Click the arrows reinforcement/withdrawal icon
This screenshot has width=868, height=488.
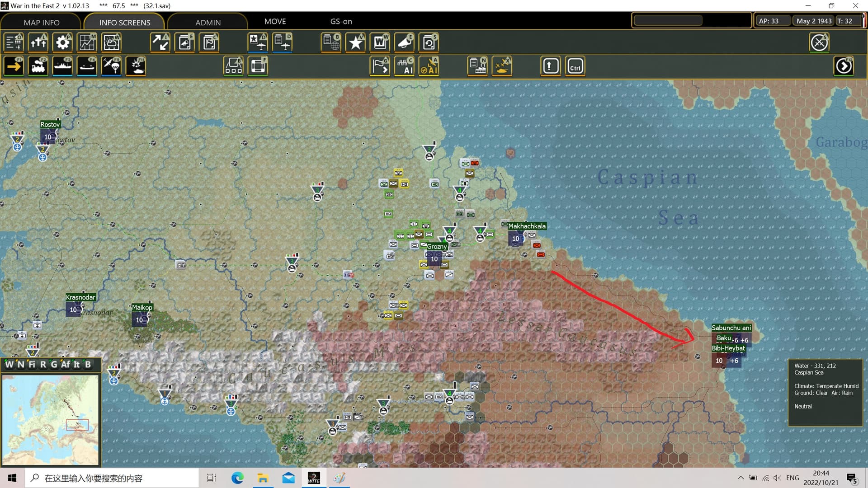point(160,42)
